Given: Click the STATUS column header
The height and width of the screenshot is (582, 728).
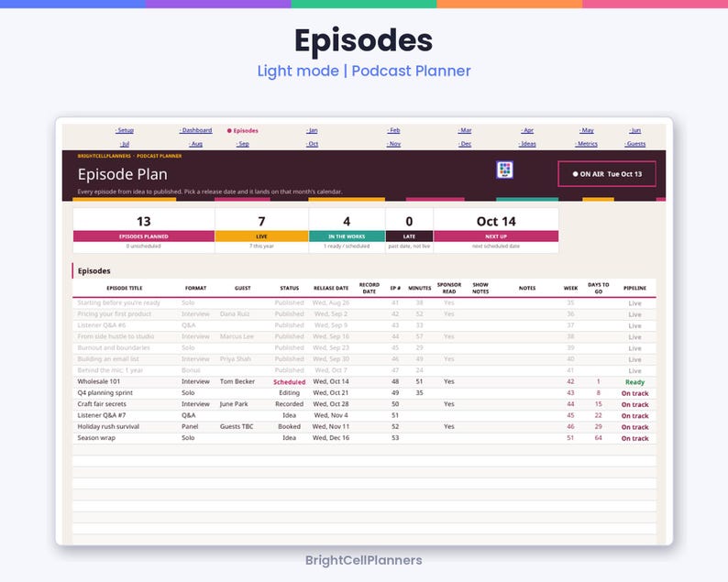Looking at the screenshot, I should click(x=289, y=288).
